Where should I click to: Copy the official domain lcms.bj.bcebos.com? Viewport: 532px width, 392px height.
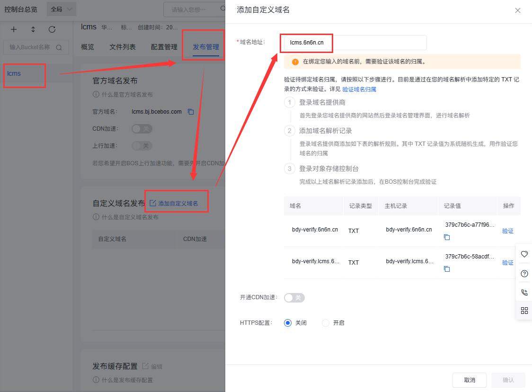[x=191, y=112]
